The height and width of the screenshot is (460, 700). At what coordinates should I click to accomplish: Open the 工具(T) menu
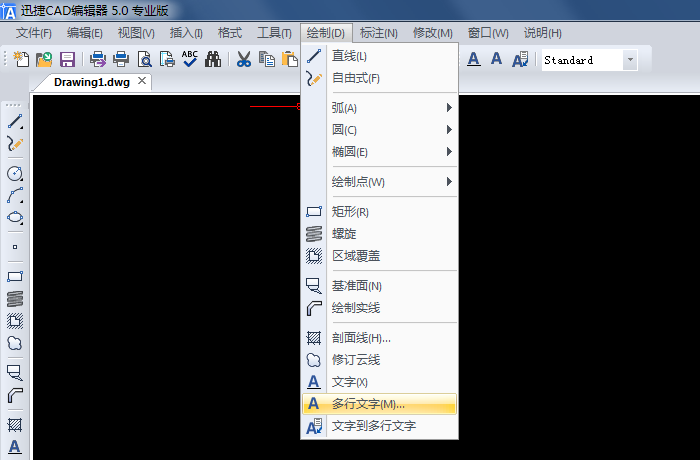click(275, 33)
